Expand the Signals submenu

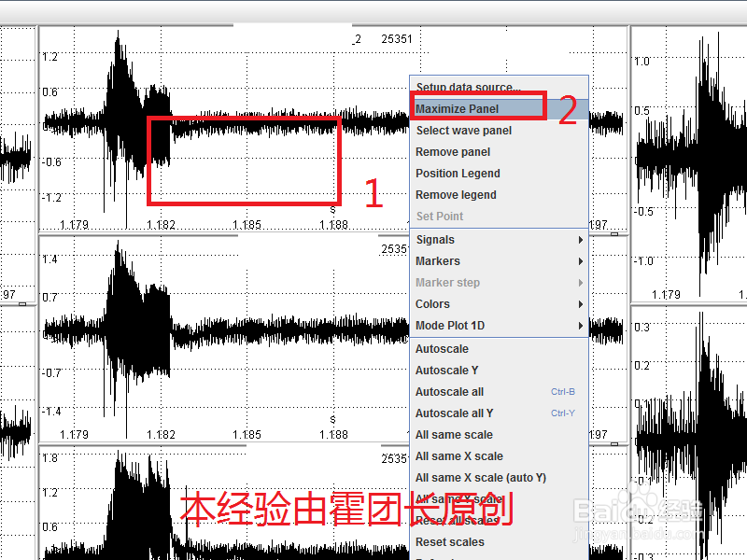pos(499,240)
